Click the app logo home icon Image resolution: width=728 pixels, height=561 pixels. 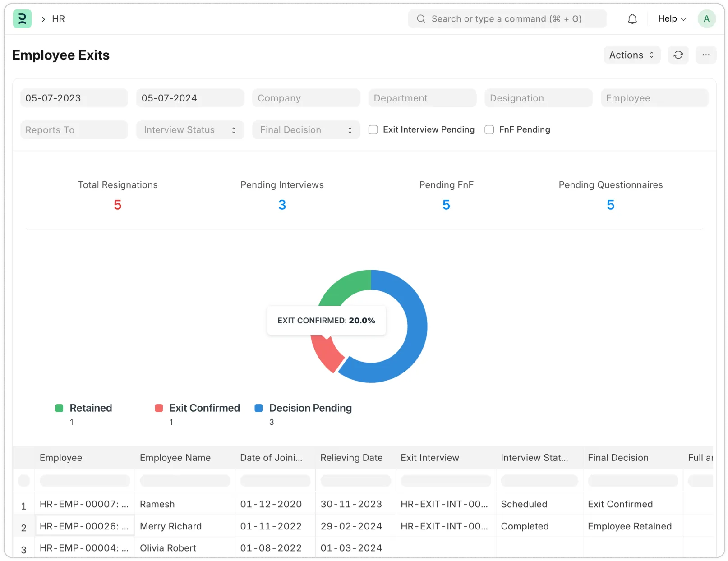click(22, 19)
